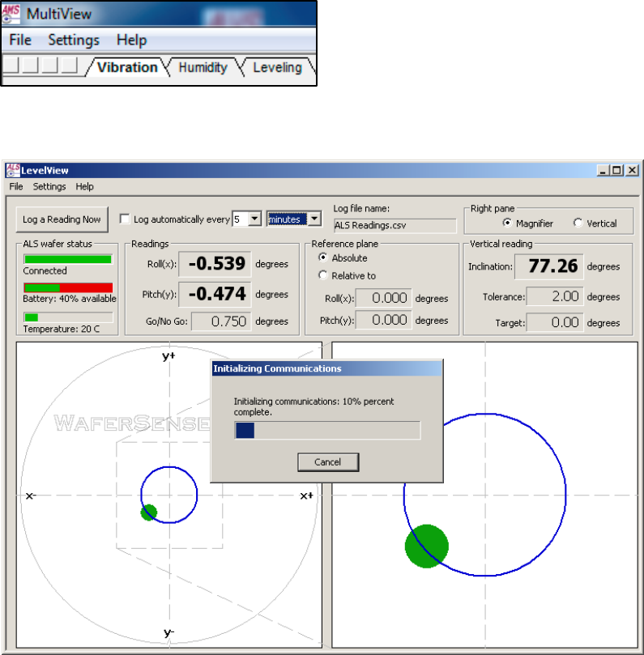
Task: Enable Log automatically every checkbox
Action: tap(125, 219)
